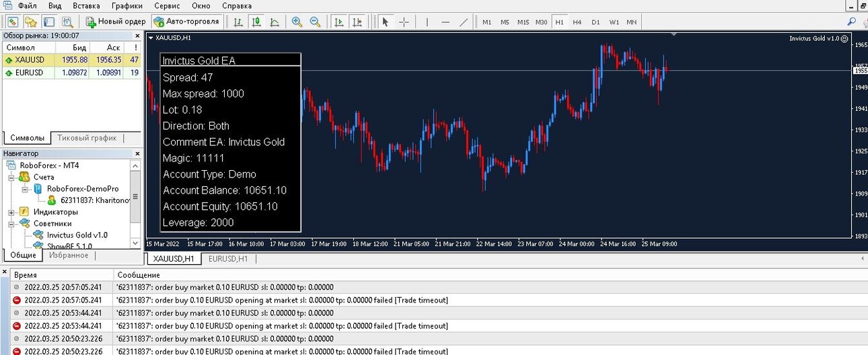Image resolution: width=868 pixels, height=355 pixels.
Task: Set timeframe to M15
Action: click(523, 22)
